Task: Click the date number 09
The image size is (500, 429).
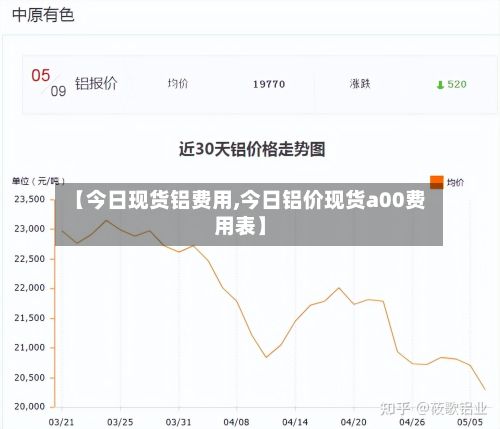Action: [x=58, y=91]
